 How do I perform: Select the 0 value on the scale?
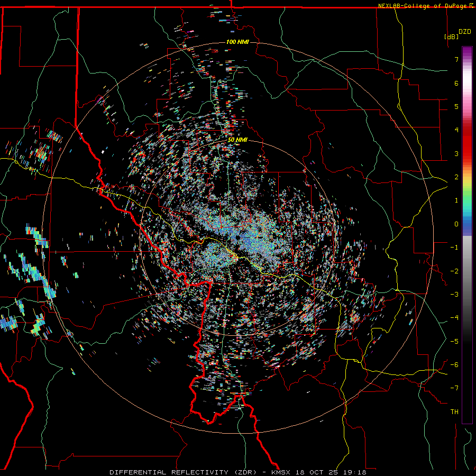pos(456,224)
